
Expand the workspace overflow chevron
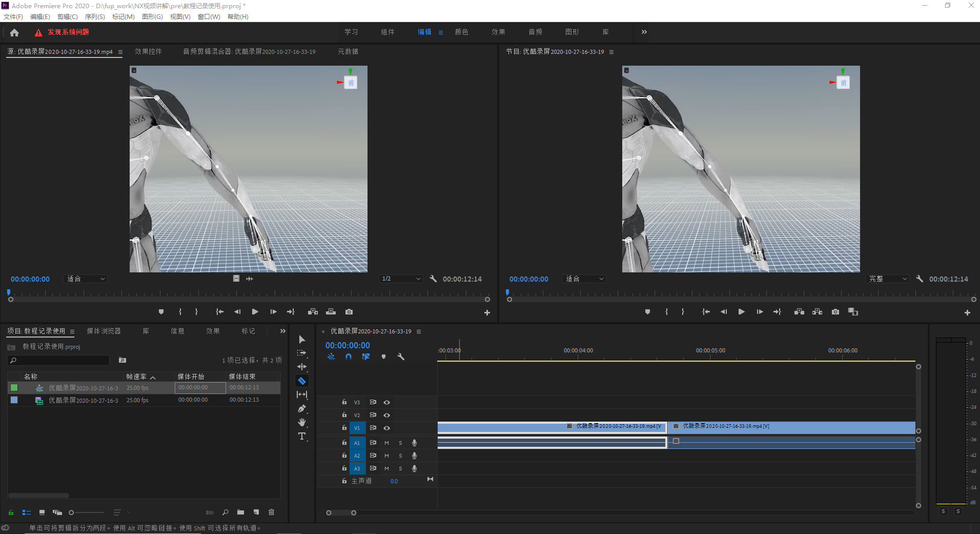point(644,32)
